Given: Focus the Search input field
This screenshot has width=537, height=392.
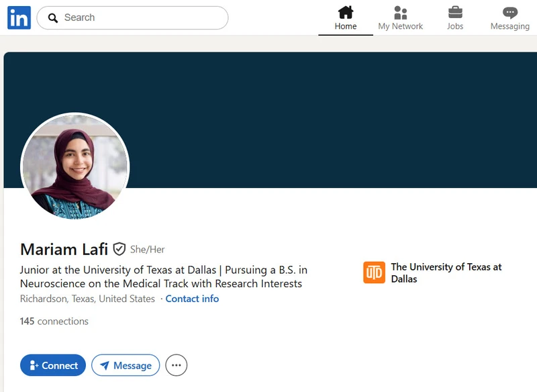Looking at the screenshot, I should click(x=141, y=18).
